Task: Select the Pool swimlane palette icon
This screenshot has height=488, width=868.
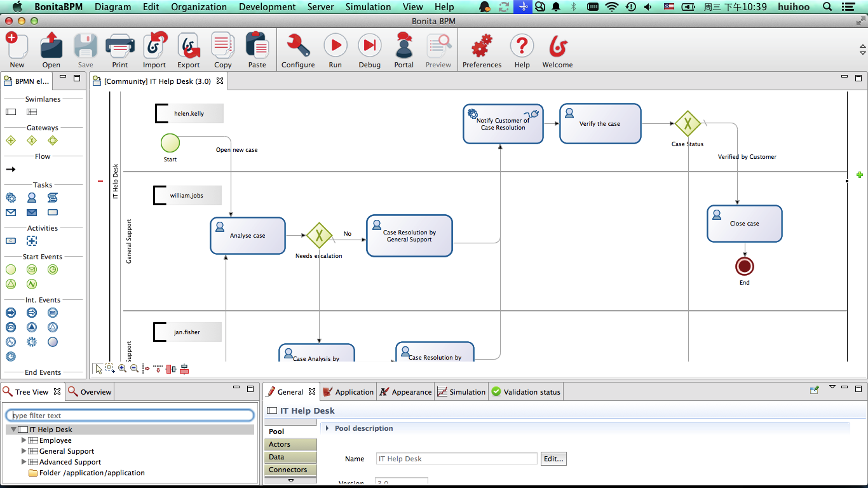Action: pos(11,112)
